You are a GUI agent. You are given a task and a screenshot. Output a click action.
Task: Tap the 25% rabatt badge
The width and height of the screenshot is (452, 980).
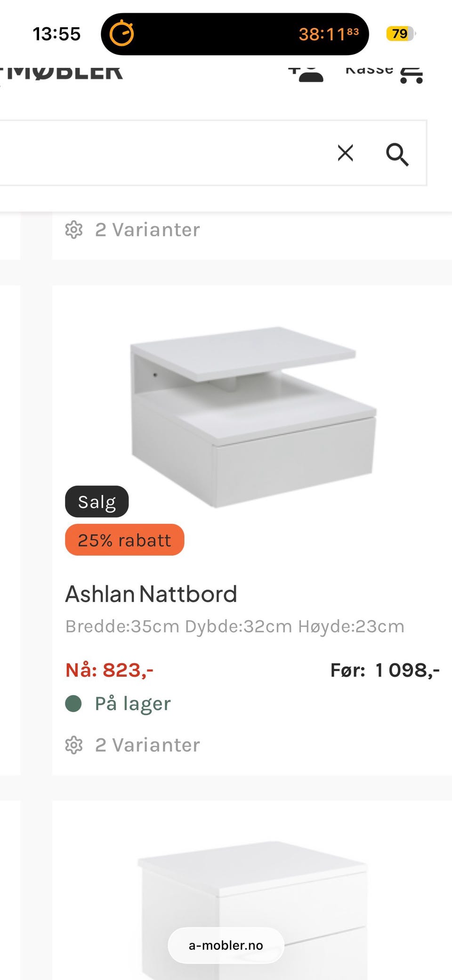click(x=124, y=540)
